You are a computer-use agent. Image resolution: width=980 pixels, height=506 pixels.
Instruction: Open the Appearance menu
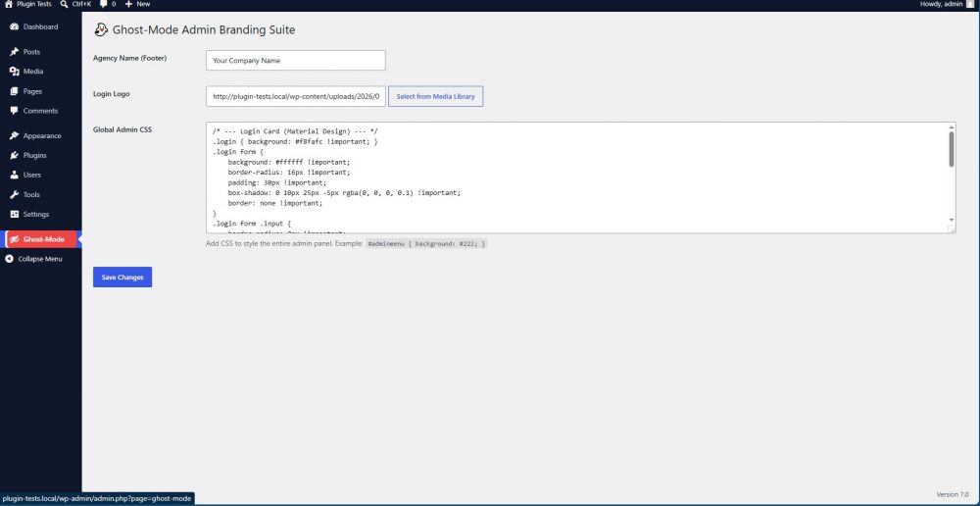40,135
